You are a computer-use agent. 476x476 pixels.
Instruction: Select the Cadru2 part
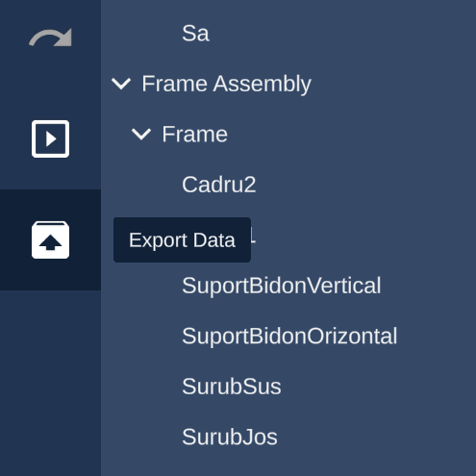pos(219,185)
